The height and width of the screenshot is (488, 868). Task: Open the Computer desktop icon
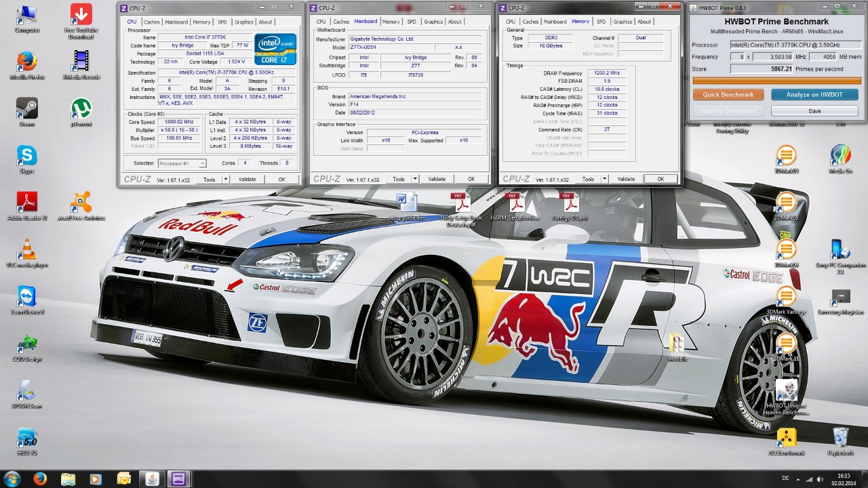click(27, 18)
